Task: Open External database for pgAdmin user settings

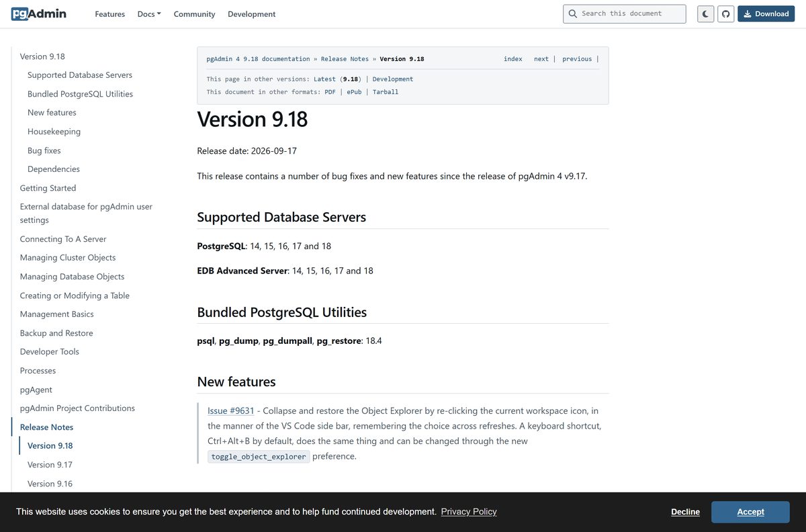Action: click(86, 213)
